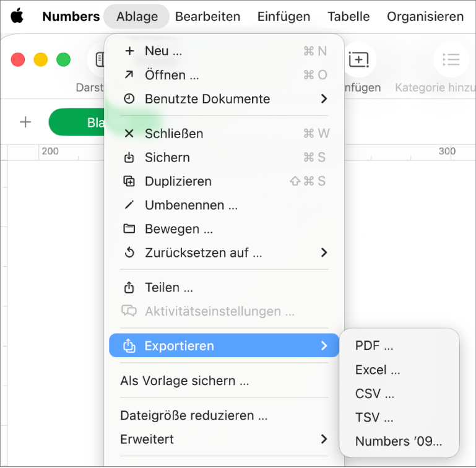Expand the Benutzte Dokumente submenu arrow
The height and width of the screenshot is (468, 476).
tap(324, 98)
